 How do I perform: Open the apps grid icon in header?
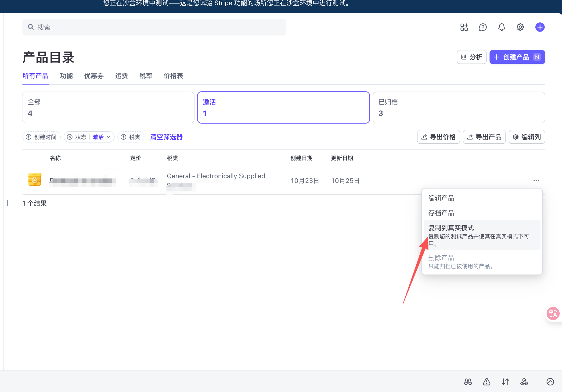tap(464, 27)
